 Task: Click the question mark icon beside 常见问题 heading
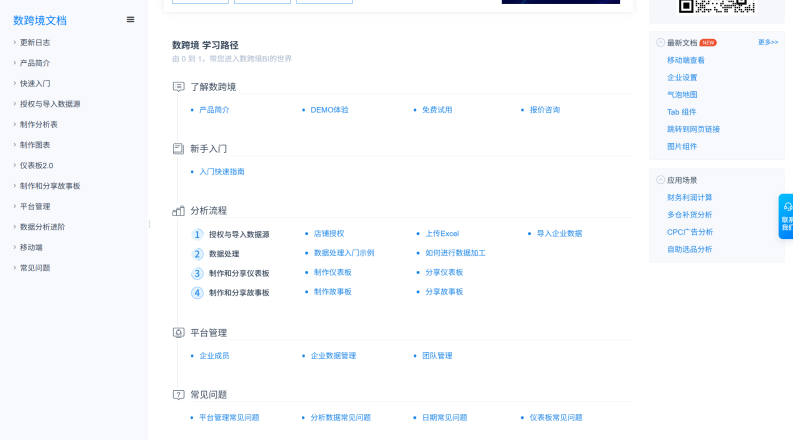tap(178, 395)
